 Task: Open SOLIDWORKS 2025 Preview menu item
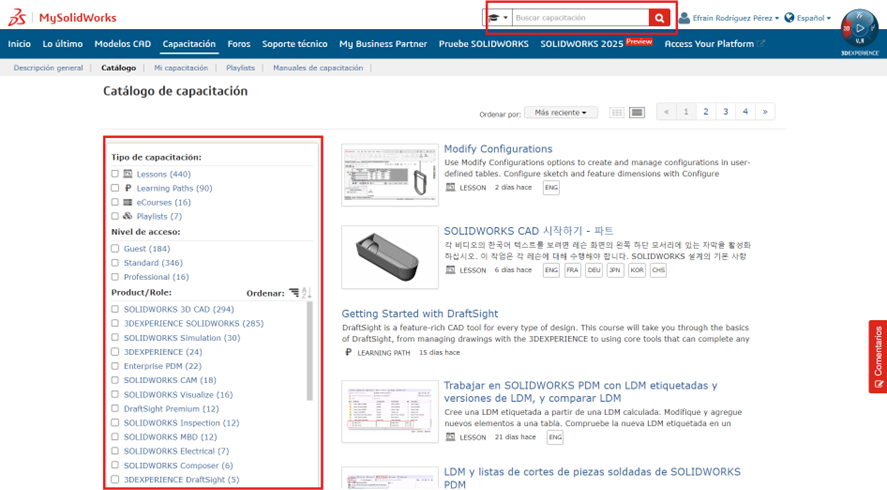596,44
